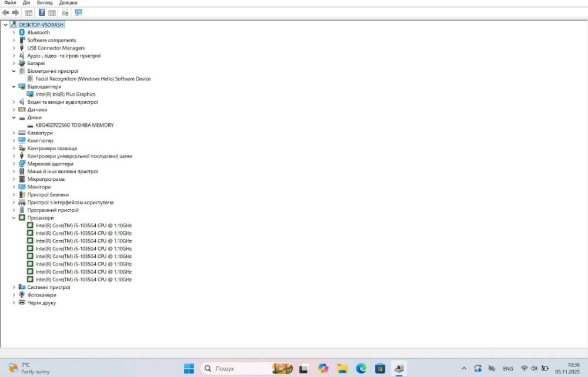
Task: Click the show/hide console tree icon
Action: tap(28, 12)
